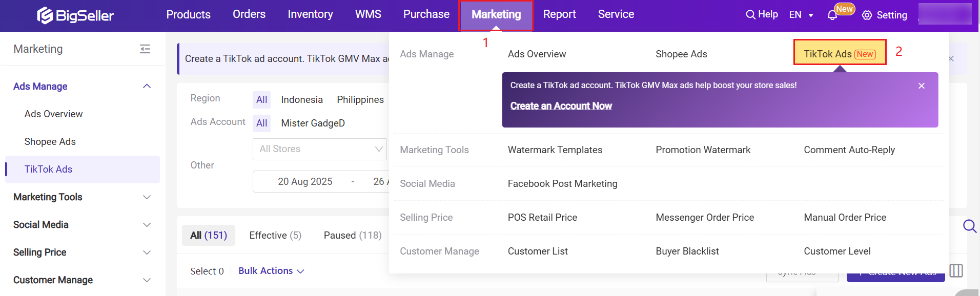Filter by Indonesia region
This screenshot has width=980, height=296.
click(x=302, y=100)
